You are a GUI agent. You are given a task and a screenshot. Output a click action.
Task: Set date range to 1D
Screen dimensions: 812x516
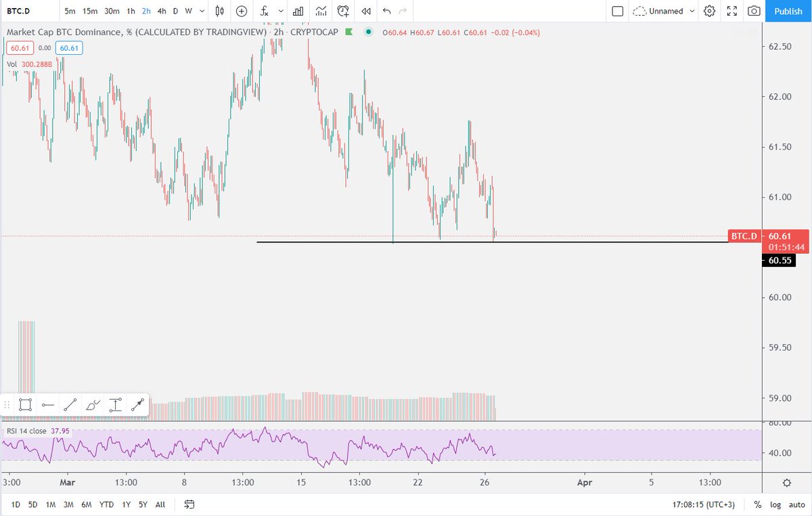point(15,504)
